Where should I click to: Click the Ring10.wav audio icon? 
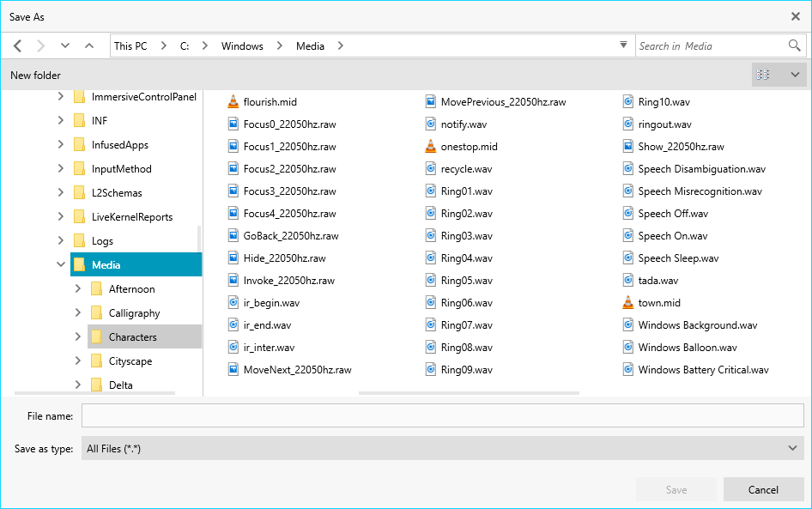628,101
